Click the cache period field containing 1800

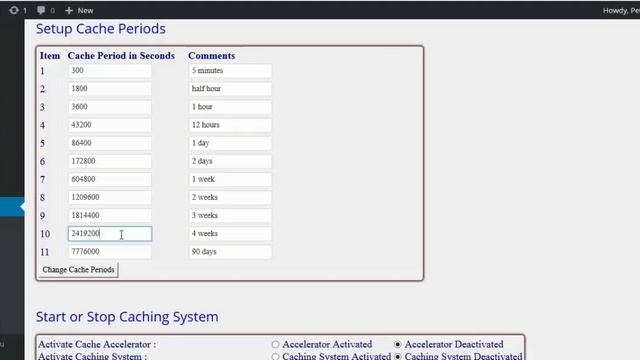(110, 89)
